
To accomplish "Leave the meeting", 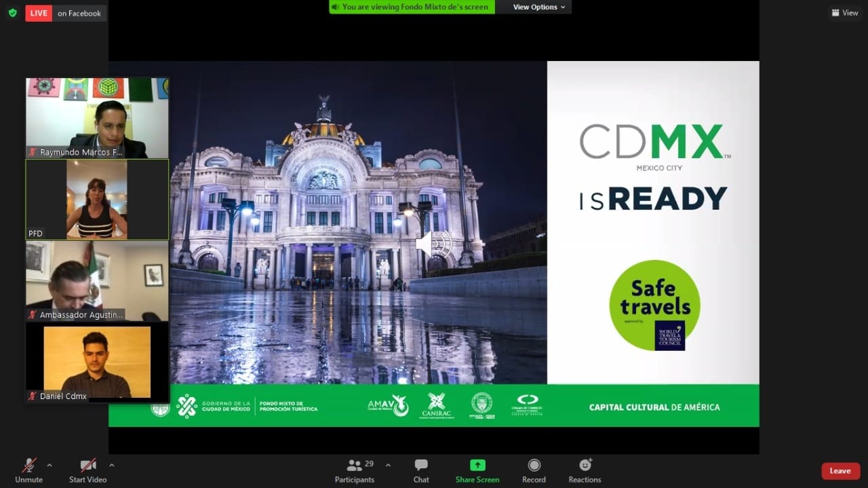I will (841, 471).
